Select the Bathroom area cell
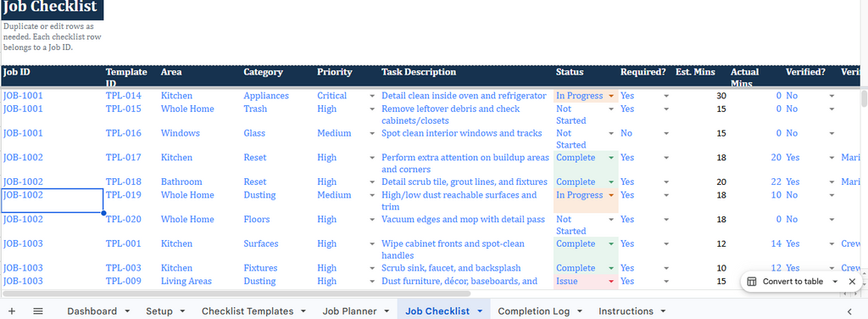This screenshot has width=868, height=319. click(200, 182)
